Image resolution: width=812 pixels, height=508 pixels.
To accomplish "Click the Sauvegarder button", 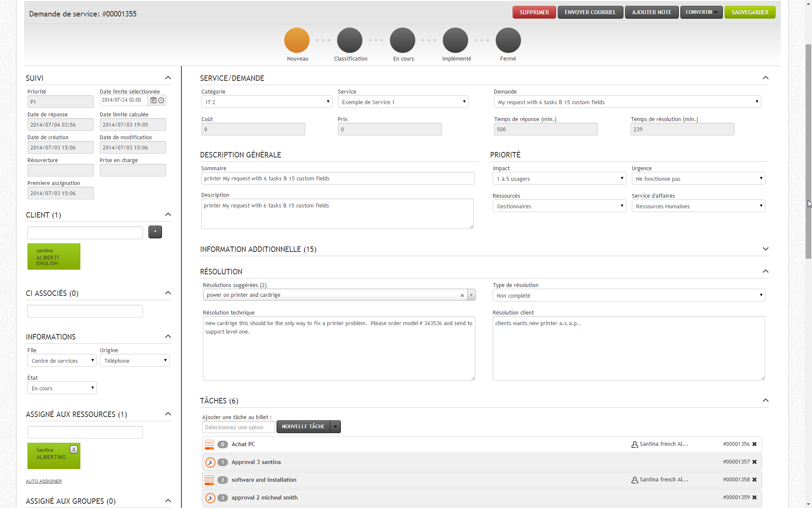I will tap(750, 12).
